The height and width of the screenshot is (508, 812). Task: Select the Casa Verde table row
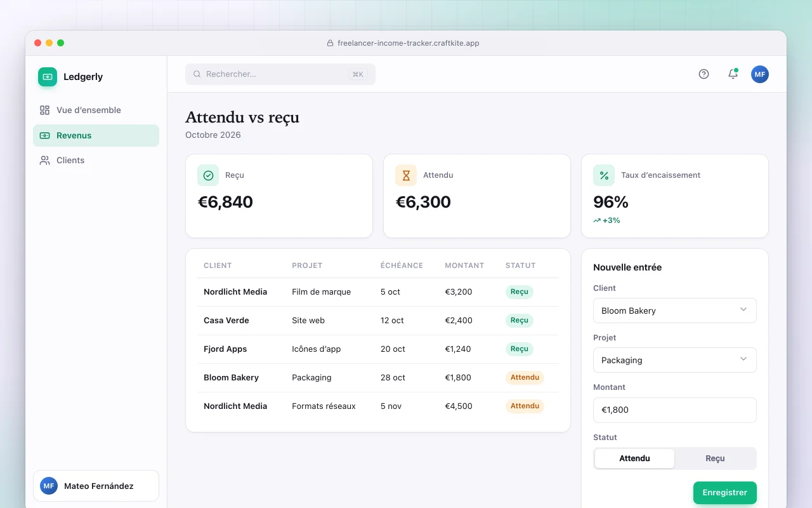tap(378, 321)
